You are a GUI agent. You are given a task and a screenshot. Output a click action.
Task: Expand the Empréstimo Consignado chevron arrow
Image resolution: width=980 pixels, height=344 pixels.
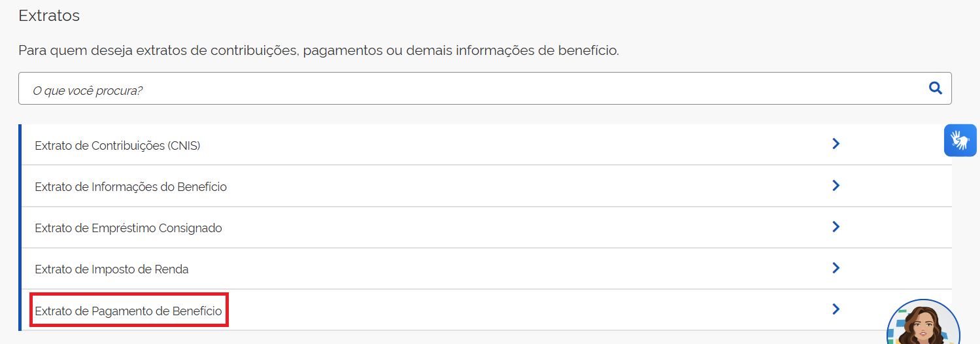pos(835,227)
